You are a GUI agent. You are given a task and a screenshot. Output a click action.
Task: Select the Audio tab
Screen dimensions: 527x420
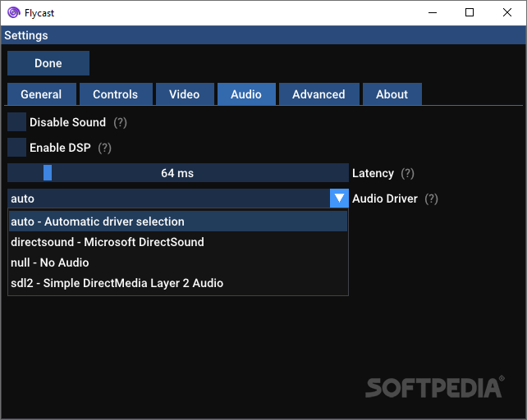pos(246,94)
